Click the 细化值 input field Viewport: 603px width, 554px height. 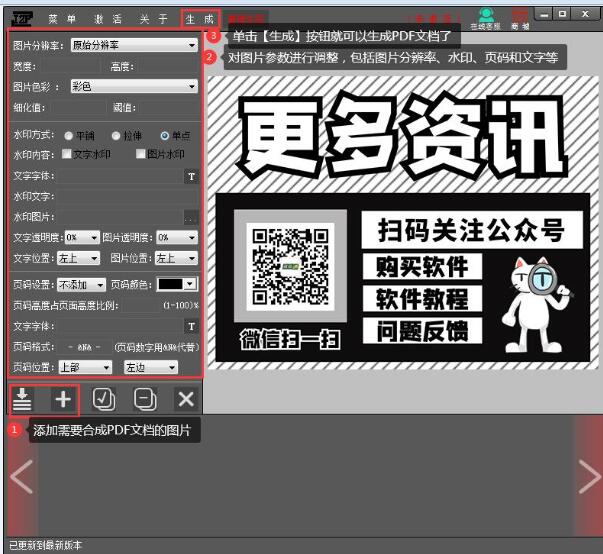coord(77,108)
